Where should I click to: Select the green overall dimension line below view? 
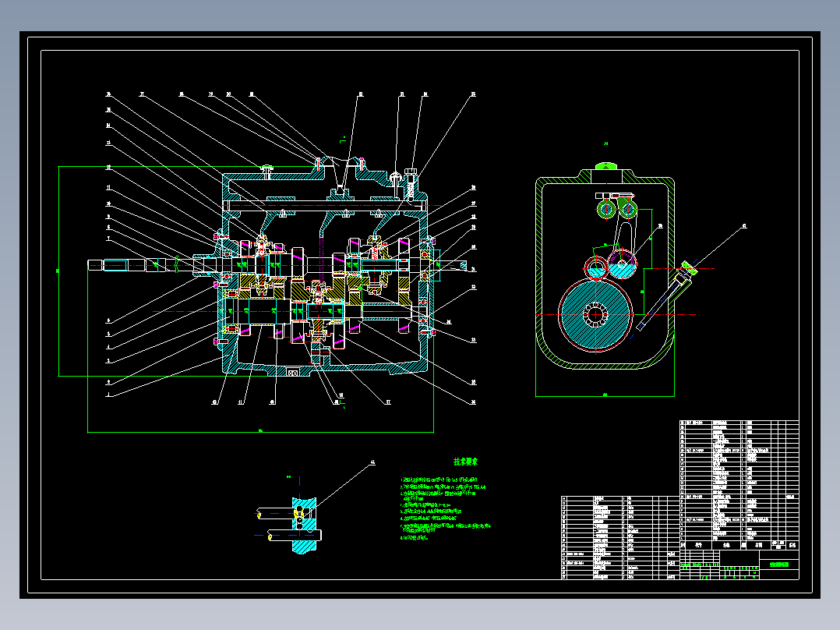pos(261,430)
